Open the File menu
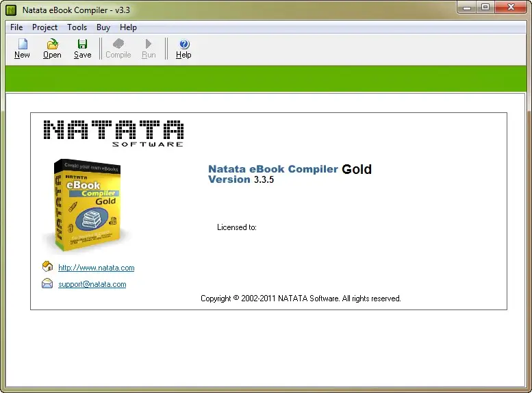The image size is (532, 393). 16,27
